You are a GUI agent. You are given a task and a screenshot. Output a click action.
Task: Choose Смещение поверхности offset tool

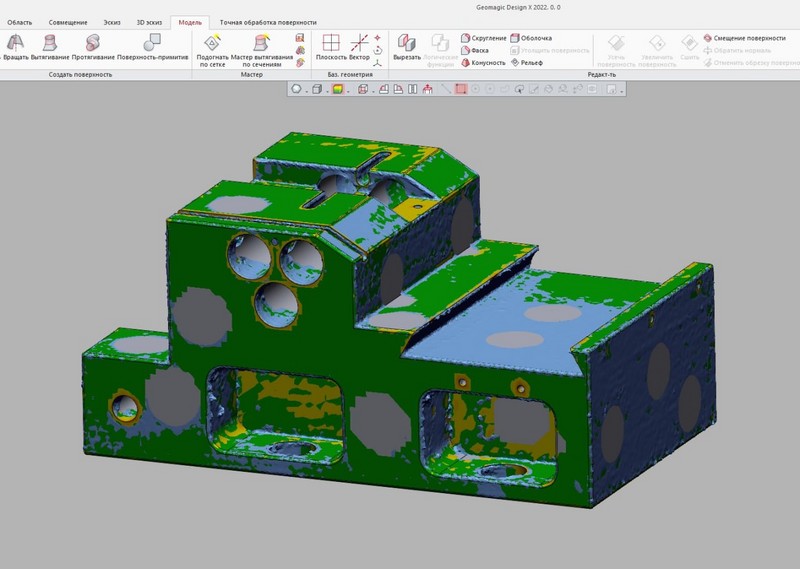744,38
